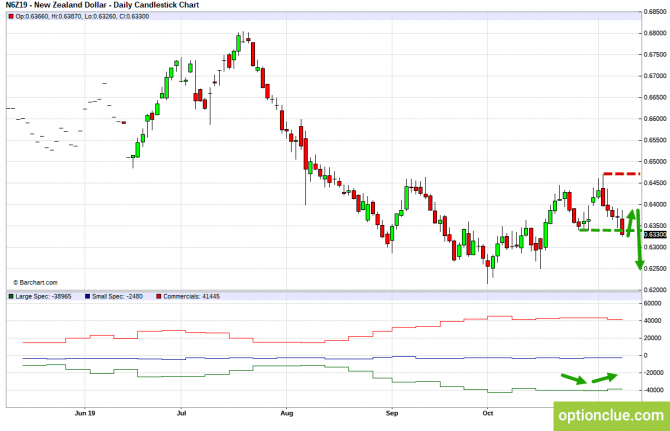Click the 0.65000 price axis label
670x431 pixels.
pyautogui.click(x=655, y=162)
